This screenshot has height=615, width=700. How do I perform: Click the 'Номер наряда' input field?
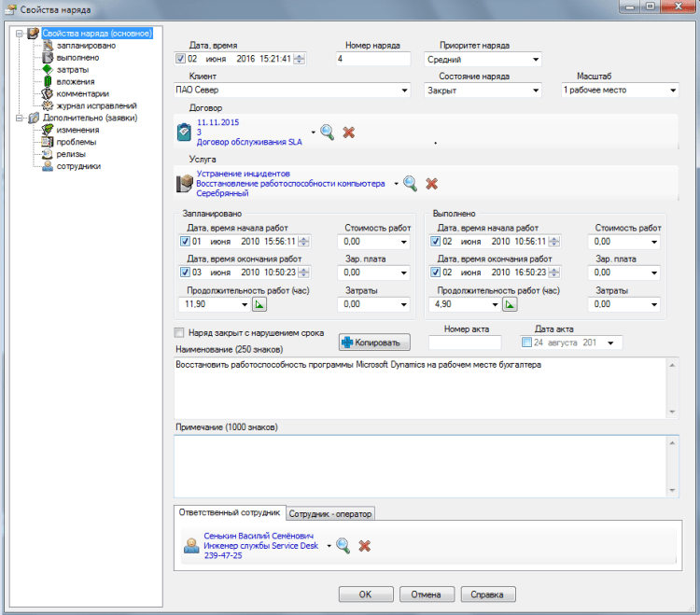[373, 59]
